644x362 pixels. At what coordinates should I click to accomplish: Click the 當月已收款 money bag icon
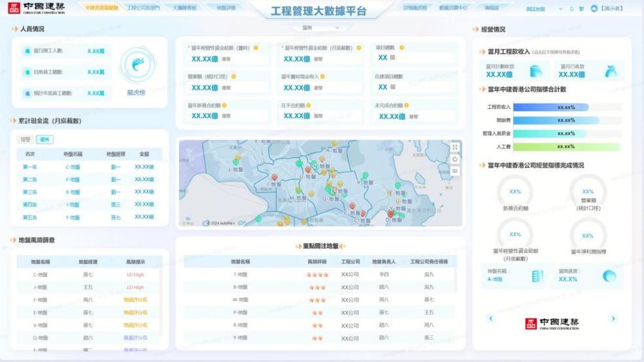[x=611, y=71]
